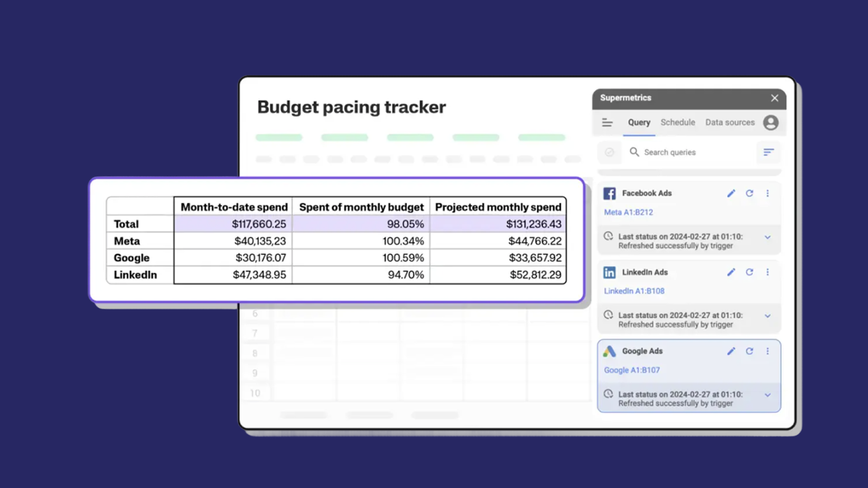This screenshot has width=868, height=488.
Task: Click the user account avatar icon
Action: point(771,122)
